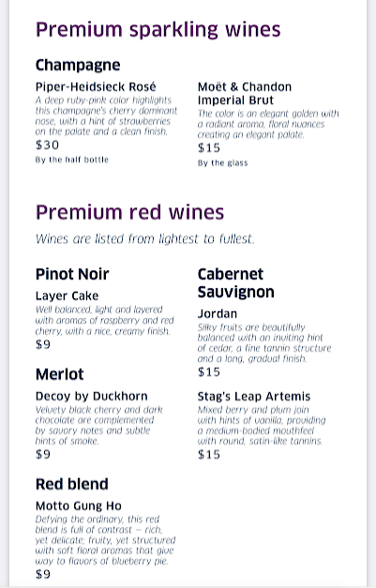Viewport: 376px width, 588px height.
Task: Click the Jordan silky fruits description
Action: pos(264,343)
